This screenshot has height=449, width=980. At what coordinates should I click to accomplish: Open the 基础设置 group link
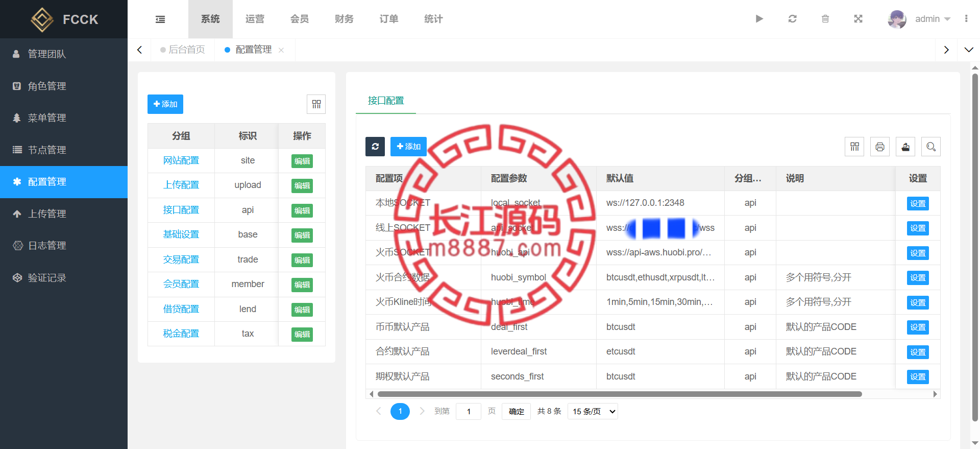(181, 234)
